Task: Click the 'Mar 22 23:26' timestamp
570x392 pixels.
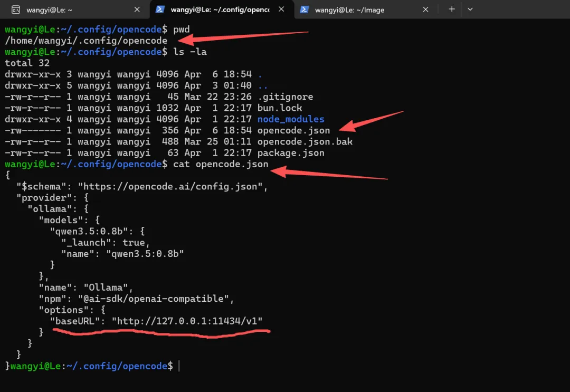Action: pos(218,97)
